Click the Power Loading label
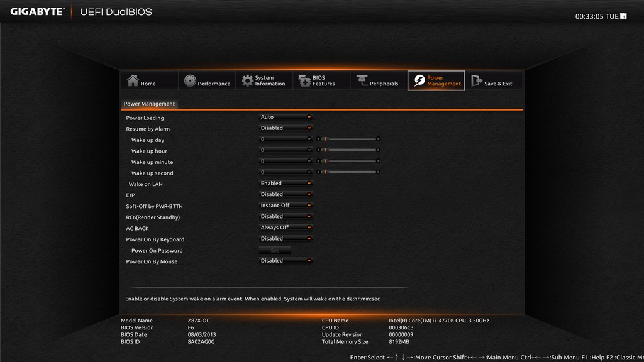The height and width of the screenshot is (362, 644). point(145,118)
